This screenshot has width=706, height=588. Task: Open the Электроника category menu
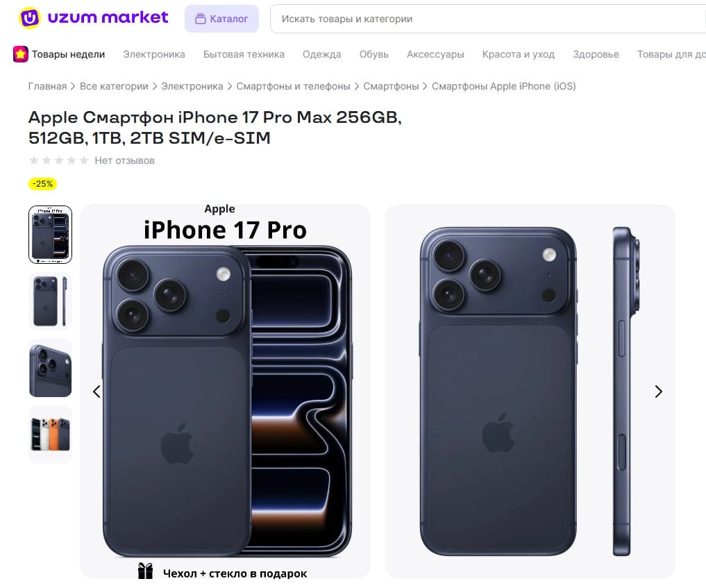[x=154, y=54]
